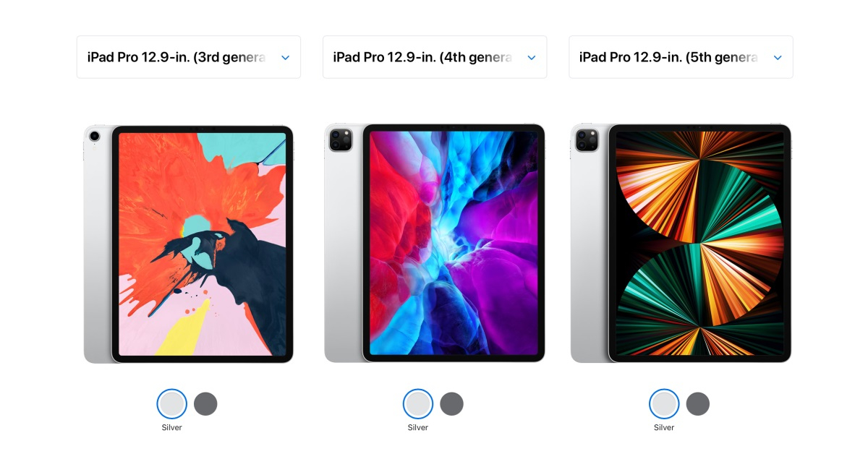Image resolution: width=868 pixels, height=454 pixels.
Task: Click the 5th generation iPad Pro image
Action: [681, 244]
